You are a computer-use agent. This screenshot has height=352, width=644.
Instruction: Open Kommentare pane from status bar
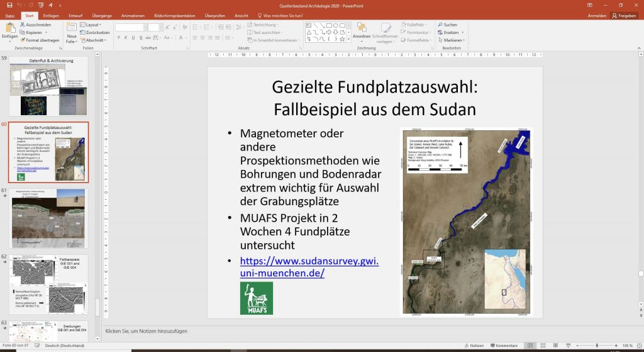point(504,346)
